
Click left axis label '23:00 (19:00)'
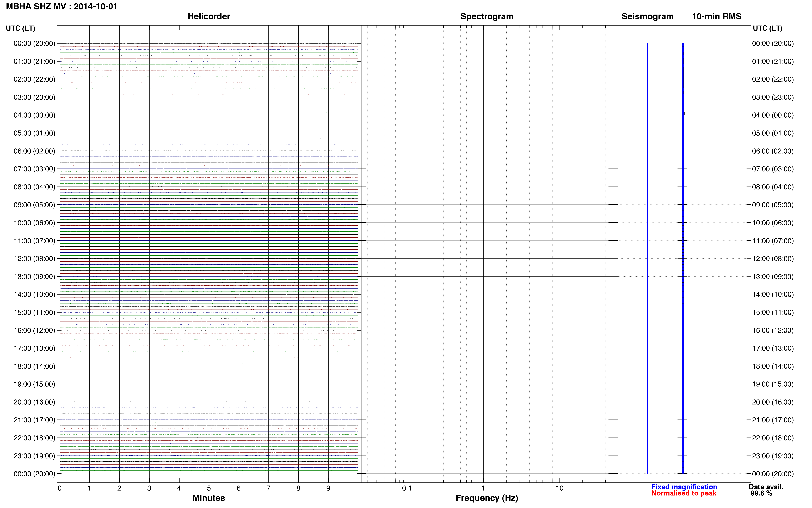[34, 456]
